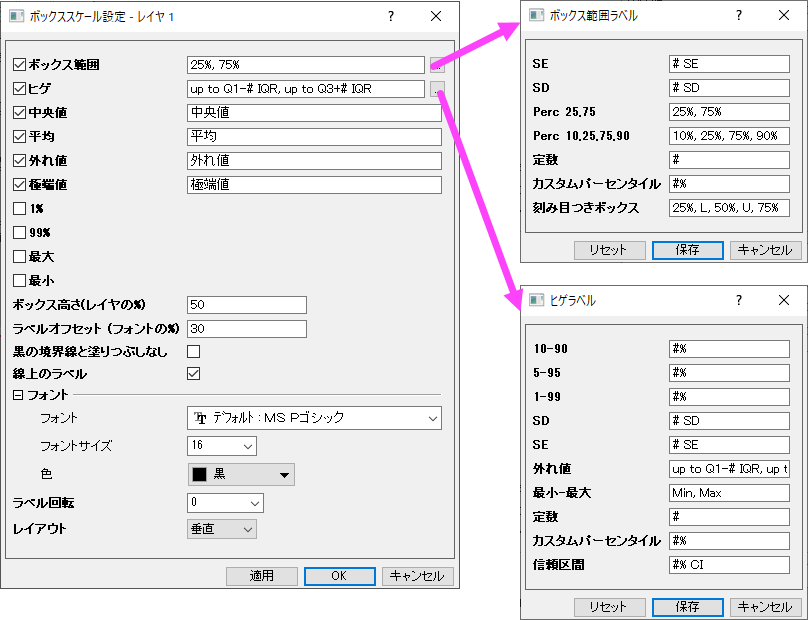Open the フォント dropdown (MS Pゴシック)

pyautogui.click(x=314, y=418)
